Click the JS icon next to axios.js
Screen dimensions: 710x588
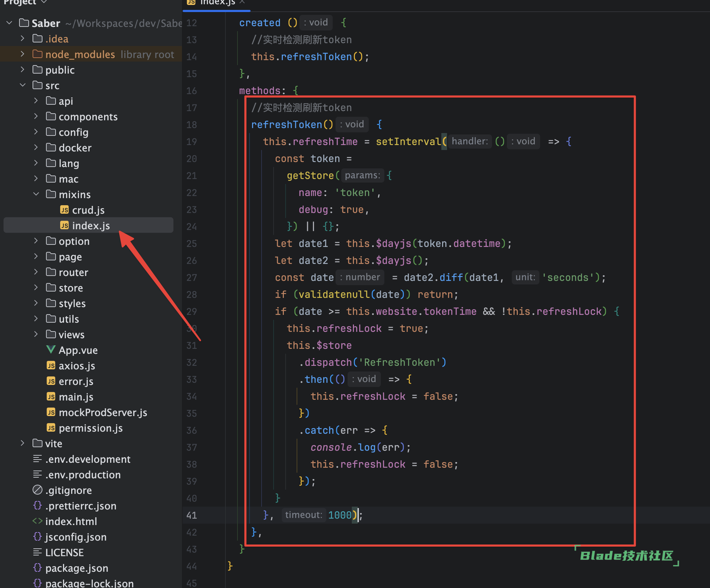point(51,365)
